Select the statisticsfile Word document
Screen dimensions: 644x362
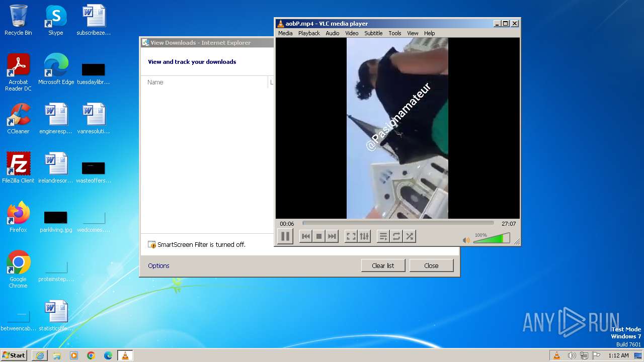56,316
